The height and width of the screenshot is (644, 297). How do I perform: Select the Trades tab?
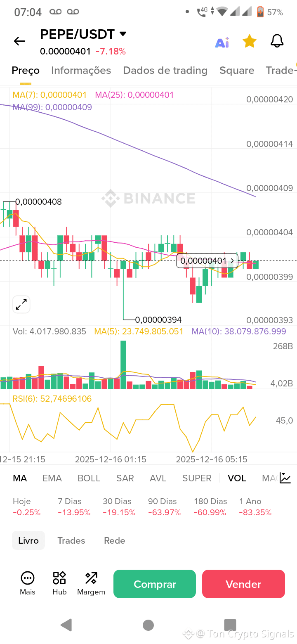point(71,540)
